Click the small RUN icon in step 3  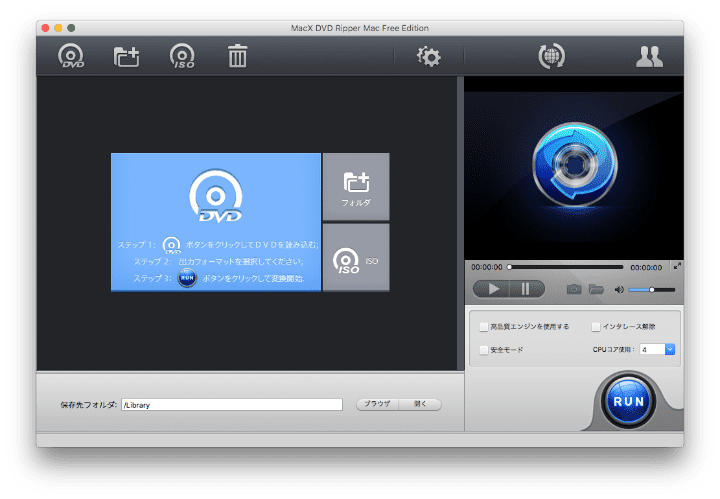coord(187,278)
